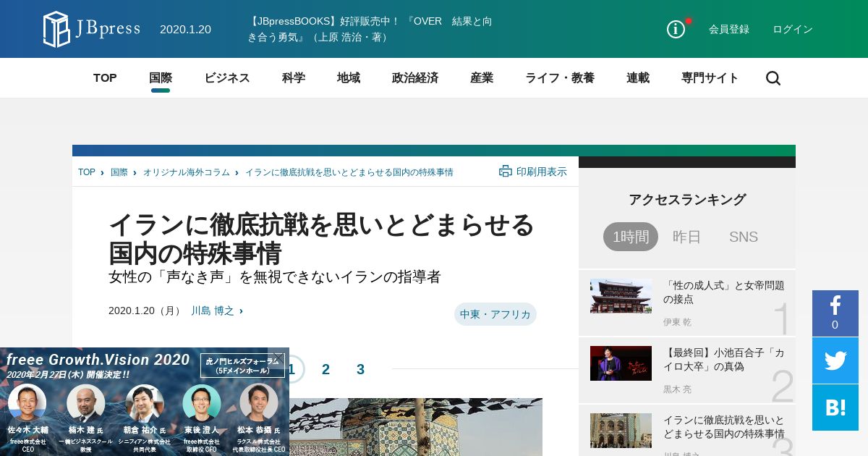Click the author name 伊東 乾
Image resolution: width=868 pixels, height=456 pixels.
677,322
